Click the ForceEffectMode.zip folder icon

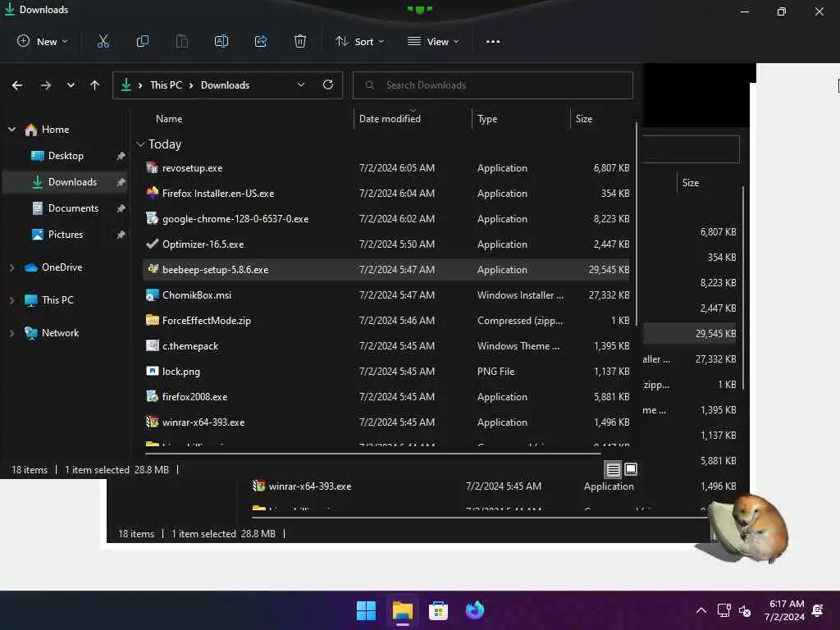point(152,320)
